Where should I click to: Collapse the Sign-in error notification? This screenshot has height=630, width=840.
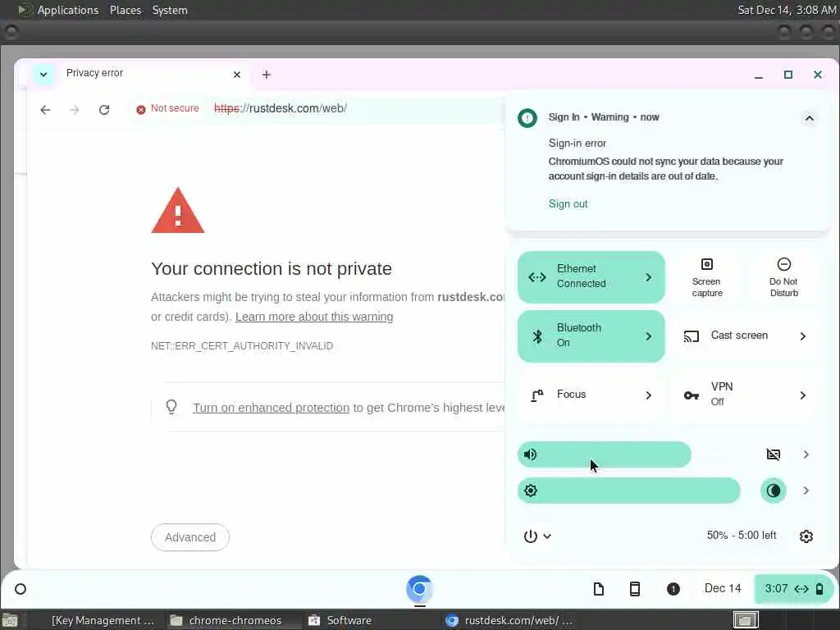tap(809, 118)
